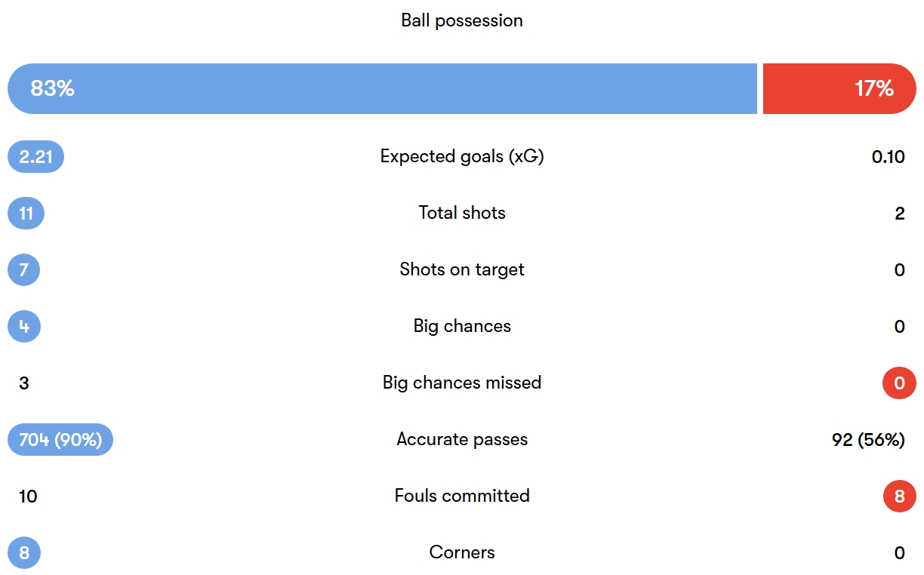This screenshot has width=924, height=575.
Task: Click the blue 83% possession bar
Action: click(382, 89)
